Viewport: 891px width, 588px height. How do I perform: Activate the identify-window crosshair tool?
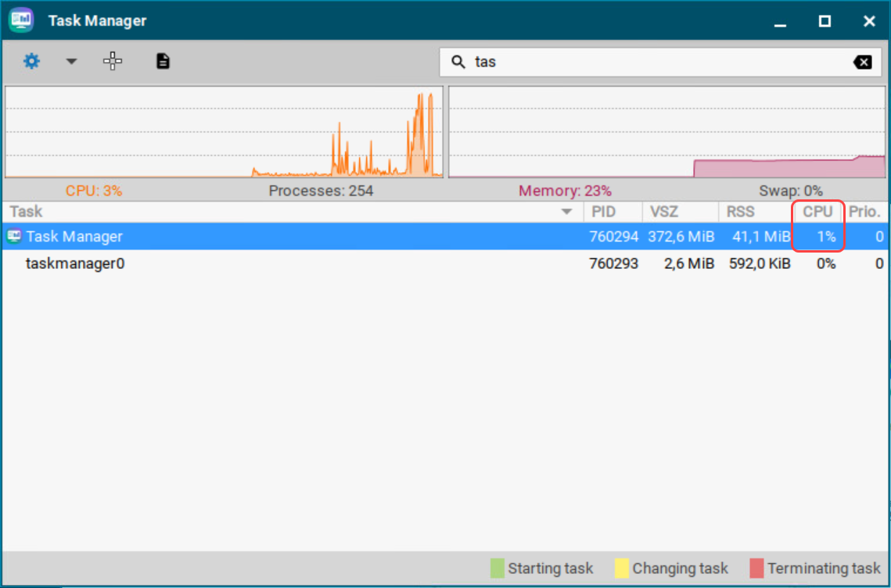tap(113, 61)
